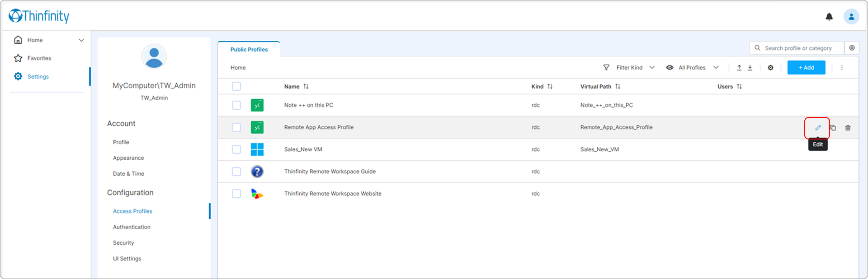This screenshot has height=279, width=868.
Task: Open Authentication in the Configuration menu
Action: pos(132,227)
